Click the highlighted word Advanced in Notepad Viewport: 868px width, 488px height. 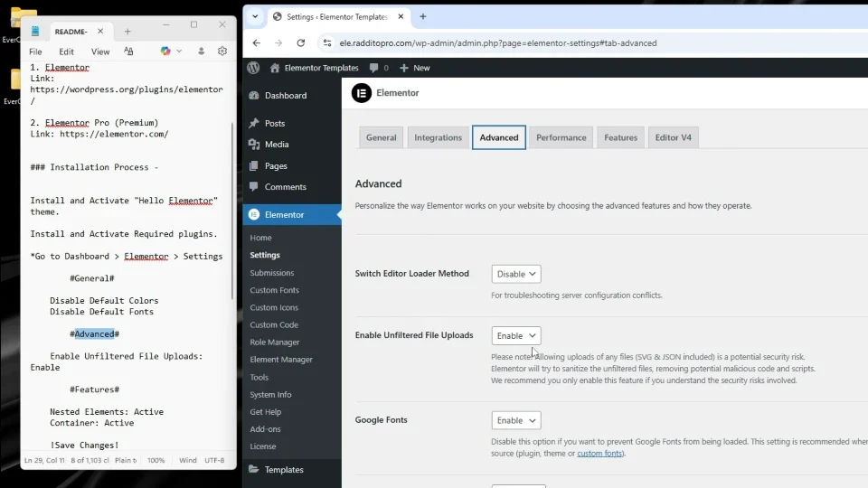[x=94, y=334]
